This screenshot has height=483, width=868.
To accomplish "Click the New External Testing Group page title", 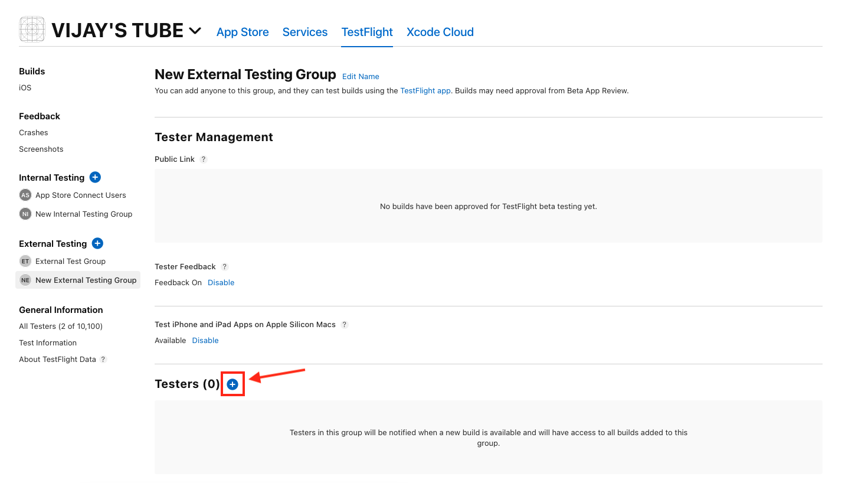I will (x=245, y=74).
